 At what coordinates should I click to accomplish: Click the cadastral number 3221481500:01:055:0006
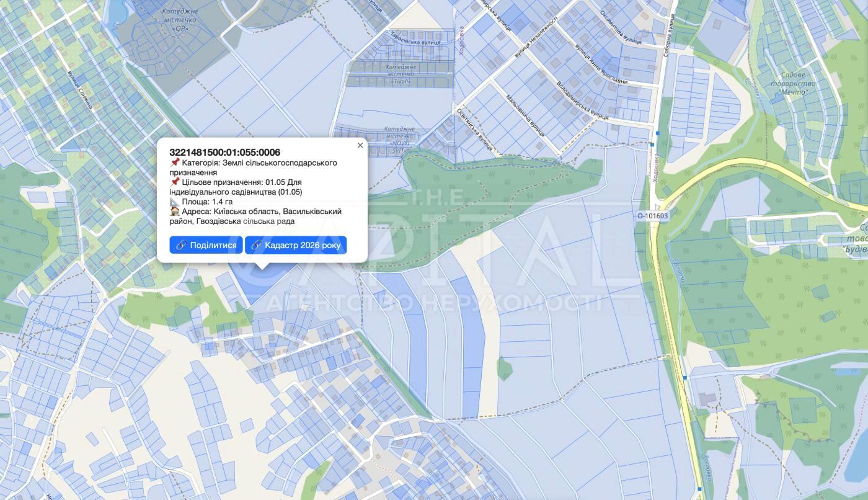coord(224,152)
